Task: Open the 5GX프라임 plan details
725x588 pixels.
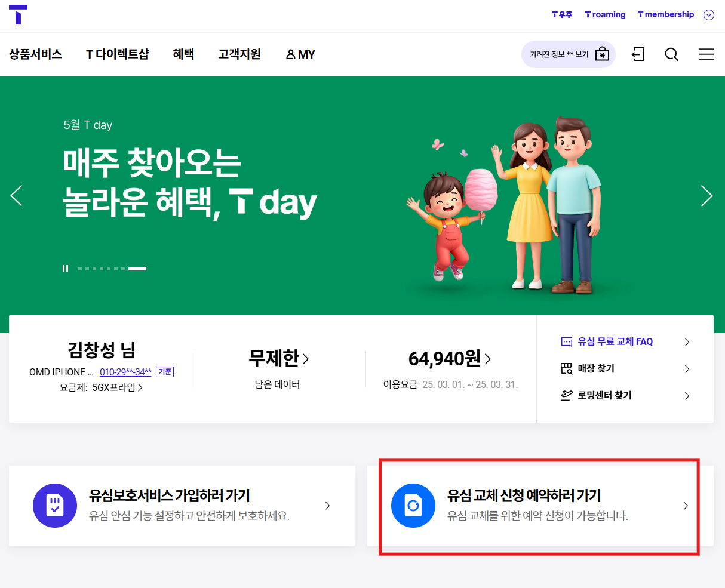Action: click(117, 387)
